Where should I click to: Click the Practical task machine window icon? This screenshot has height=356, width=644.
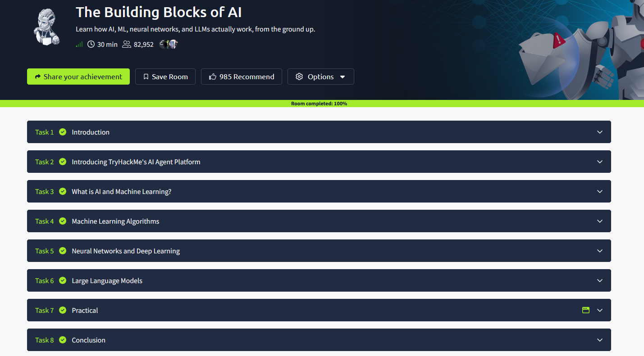[x=586, y=310]
